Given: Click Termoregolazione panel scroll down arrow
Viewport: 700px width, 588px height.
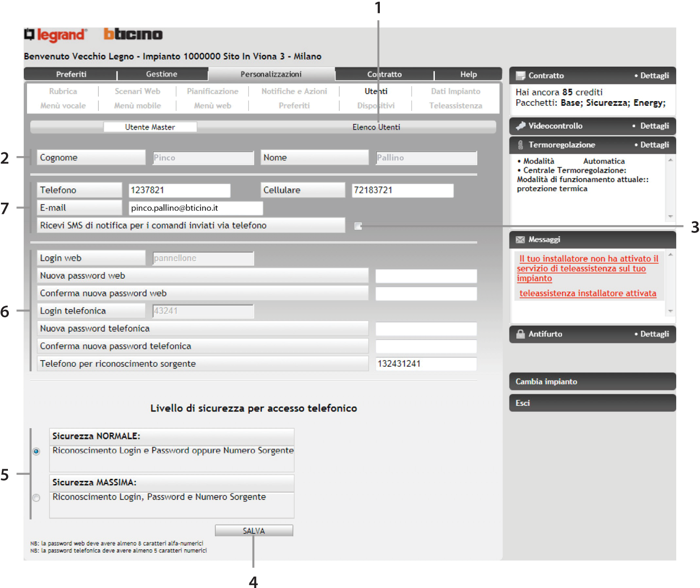Looking at the screenshot, I should [x=670, y=216].
